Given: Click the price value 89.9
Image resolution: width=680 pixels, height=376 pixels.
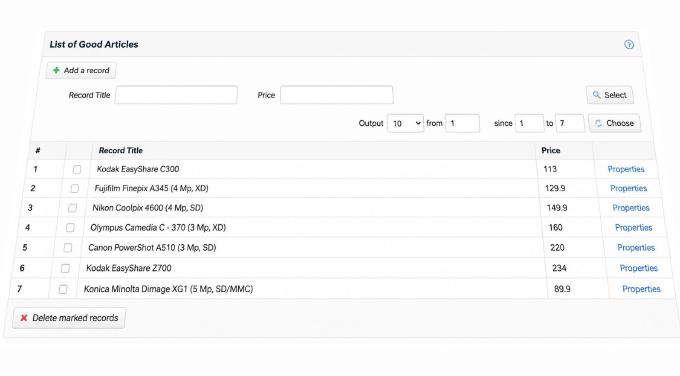Looking at the screenshot, I should pyautogui.click(x=562, y=289).
